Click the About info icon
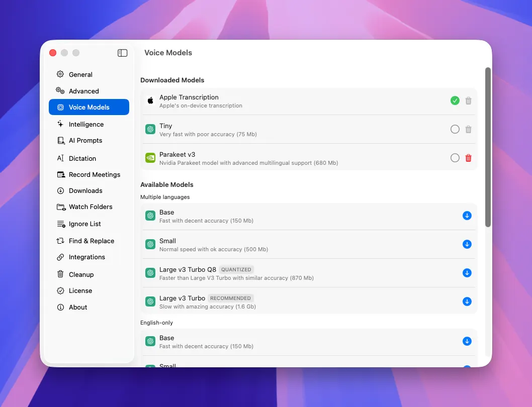This screenshot has width=532, height=407. [x=60, y=308]
